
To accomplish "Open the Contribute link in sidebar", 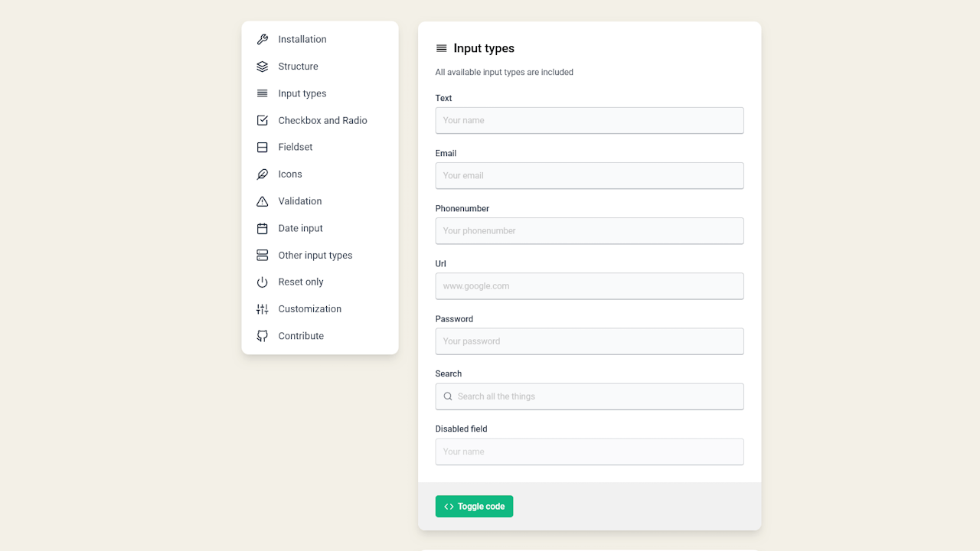I will (301, 336).
